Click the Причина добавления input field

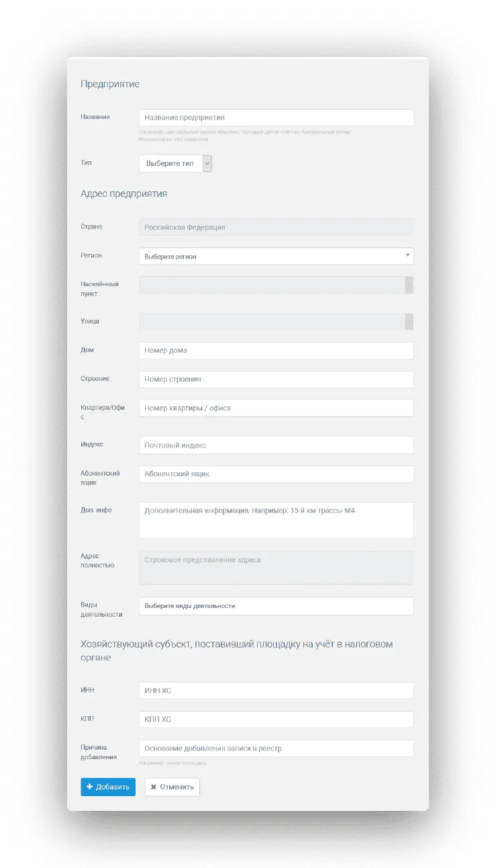click(x=276, y=748)
